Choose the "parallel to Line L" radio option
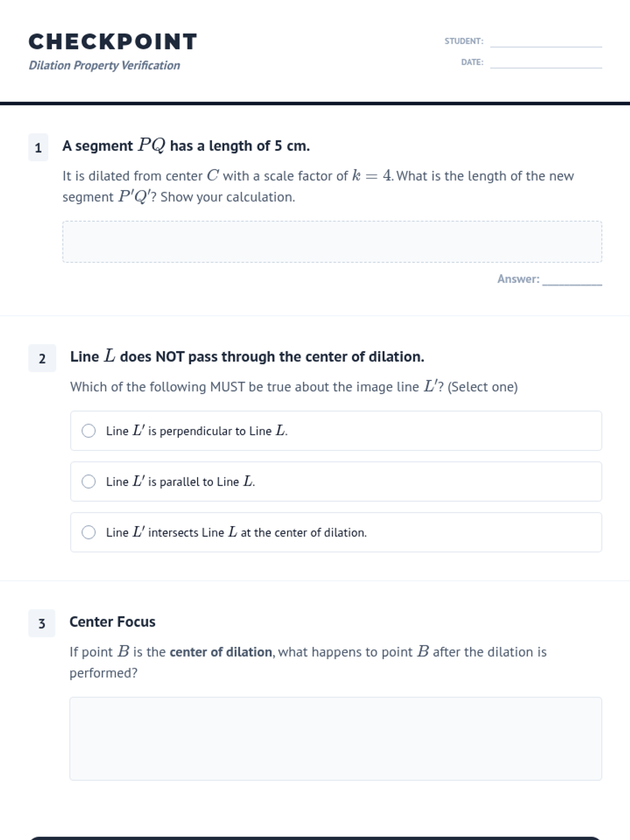The height and width of the screenshot is (840, 630). point(89,481)
